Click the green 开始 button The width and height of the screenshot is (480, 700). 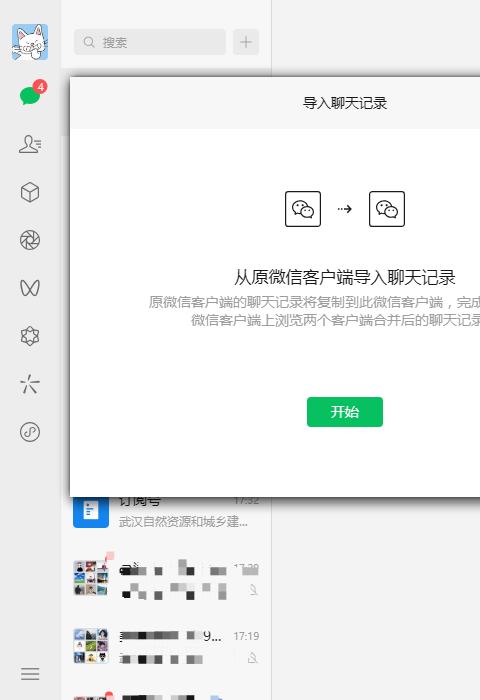tap(345, 412)
